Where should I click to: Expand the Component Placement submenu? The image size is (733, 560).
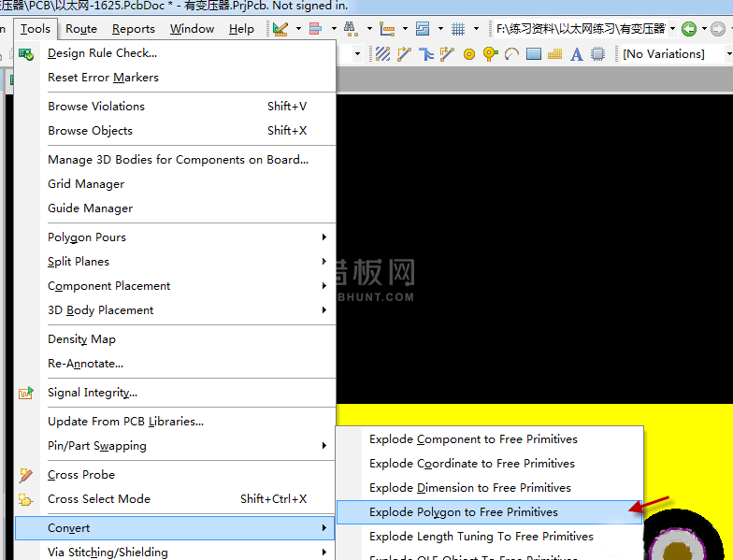pyautogui.click(x=324, y=286)
